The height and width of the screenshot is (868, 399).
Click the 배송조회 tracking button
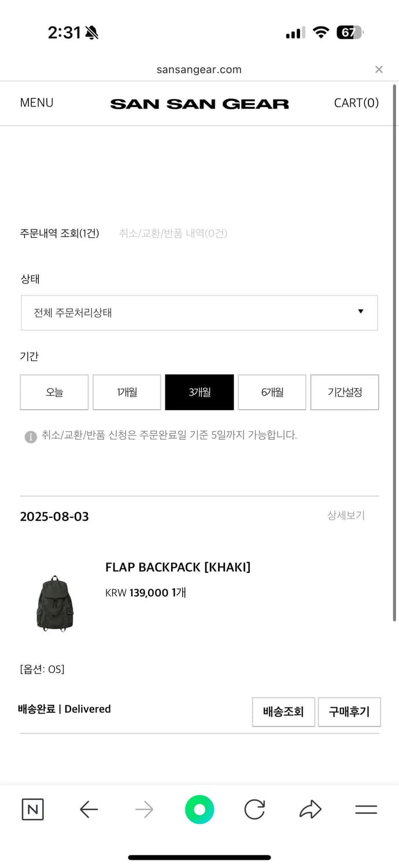[x=283, y=712]
